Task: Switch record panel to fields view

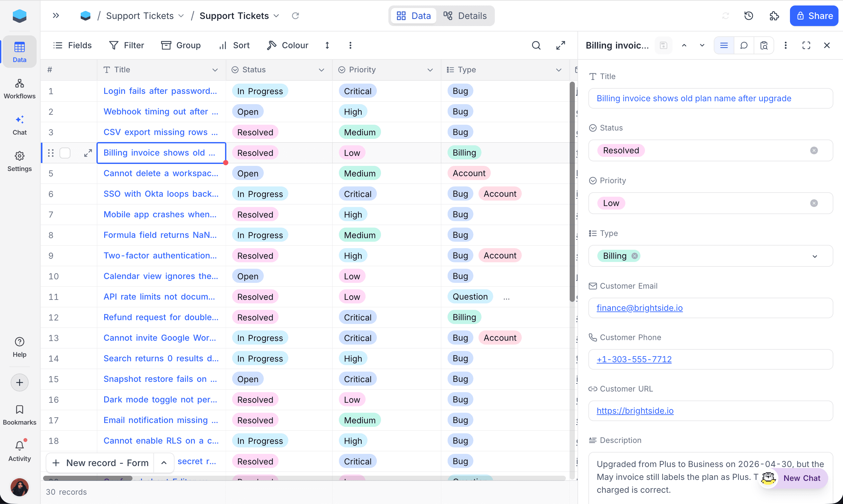Action: (724, 45)
